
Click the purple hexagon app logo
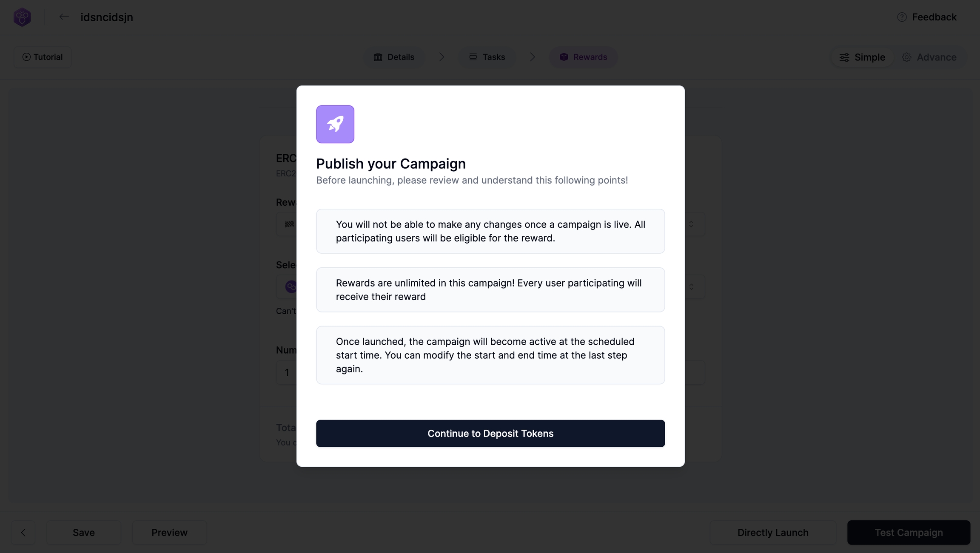click(22, 17)
